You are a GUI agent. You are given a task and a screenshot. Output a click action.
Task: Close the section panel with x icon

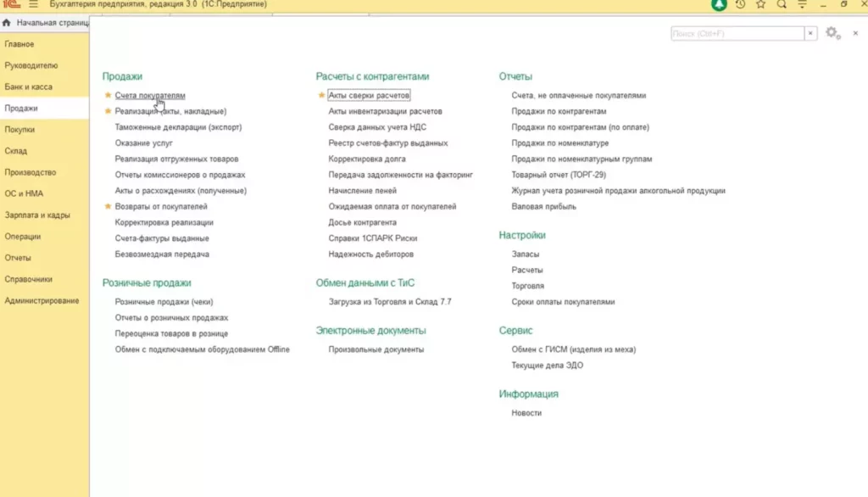855,33
